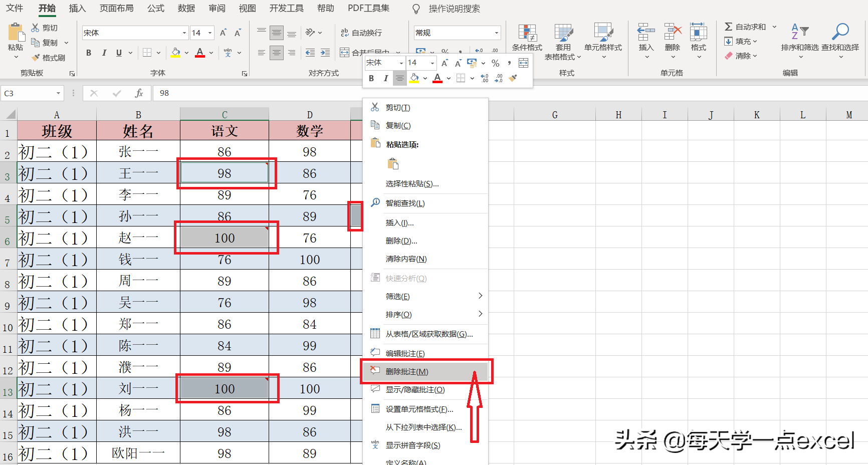The width and height of the screenshot is (868, 465).
Task: Open Format as Table (套用表格格式)
Action: 563,42
